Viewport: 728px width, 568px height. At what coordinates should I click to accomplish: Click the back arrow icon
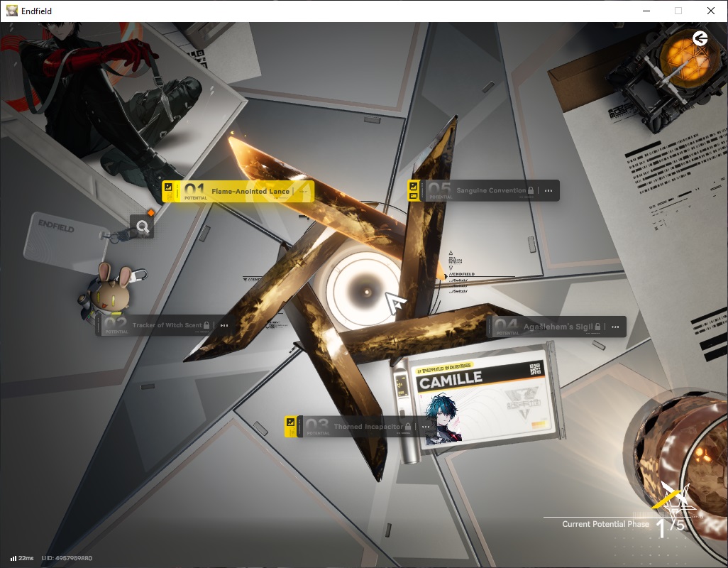point(700,38)
